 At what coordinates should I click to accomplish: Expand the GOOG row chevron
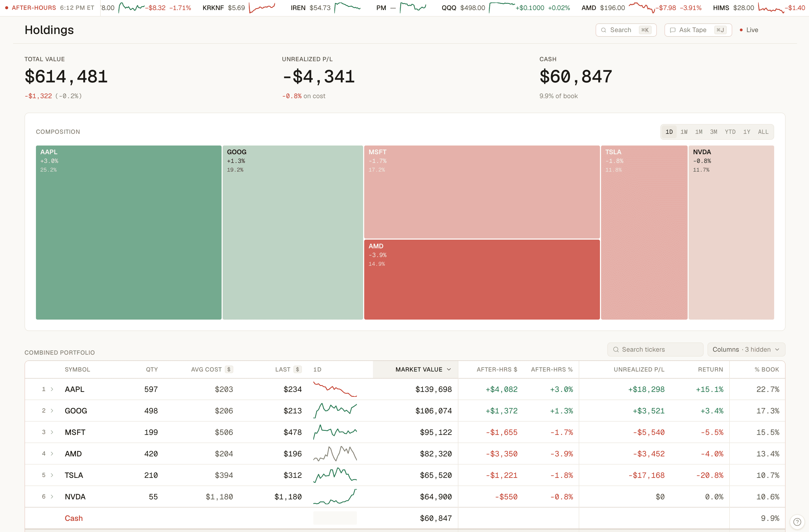[52, 411]
